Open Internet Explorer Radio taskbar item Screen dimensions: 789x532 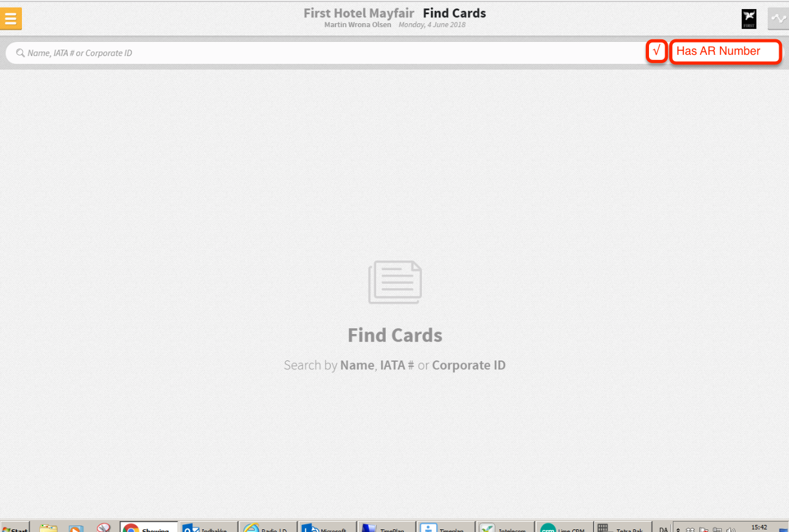[267, 527]
